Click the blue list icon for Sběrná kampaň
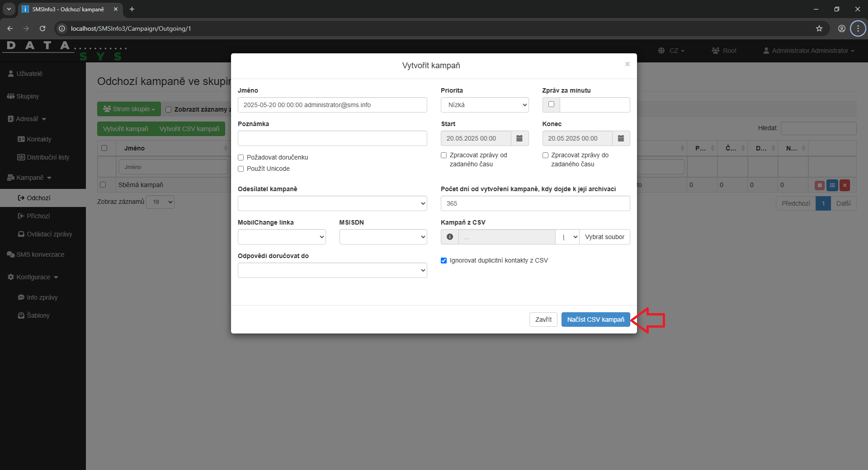 tap(832, 185)
